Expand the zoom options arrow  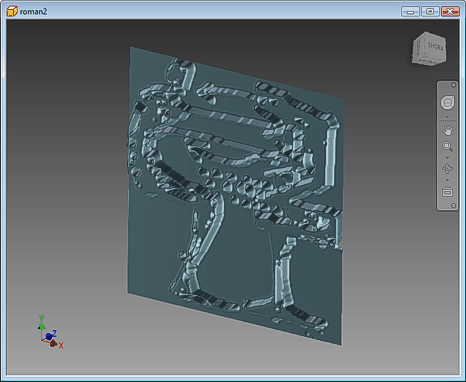447,157
